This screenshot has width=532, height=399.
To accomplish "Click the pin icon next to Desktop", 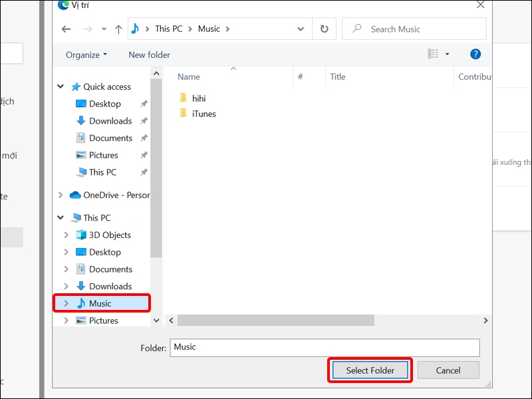I will click(144, 104).
